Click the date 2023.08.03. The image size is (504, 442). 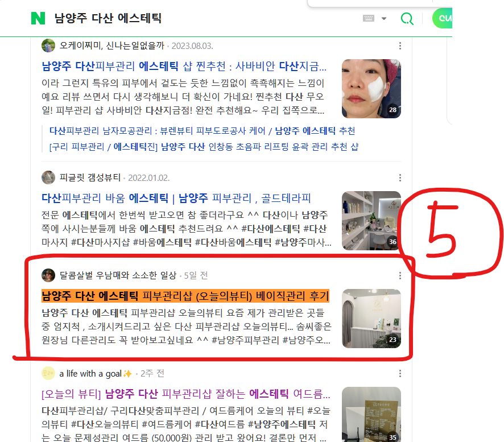pyautogui.click(x=192, y=46)
